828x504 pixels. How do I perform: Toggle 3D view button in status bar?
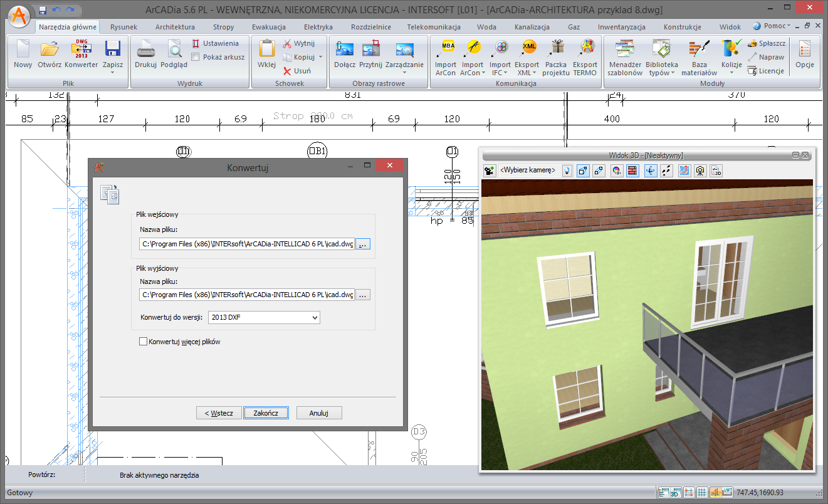(x=676, y=493)
